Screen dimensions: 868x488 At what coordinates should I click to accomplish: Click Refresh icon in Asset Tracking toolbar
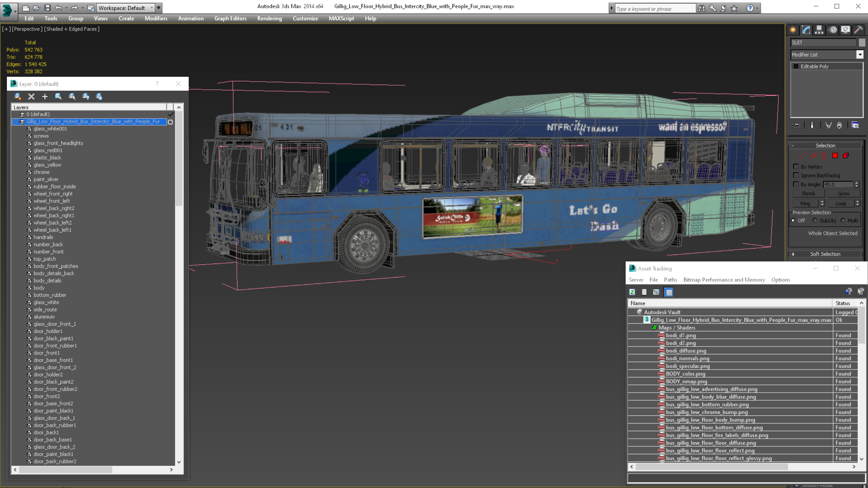point(632,292)
